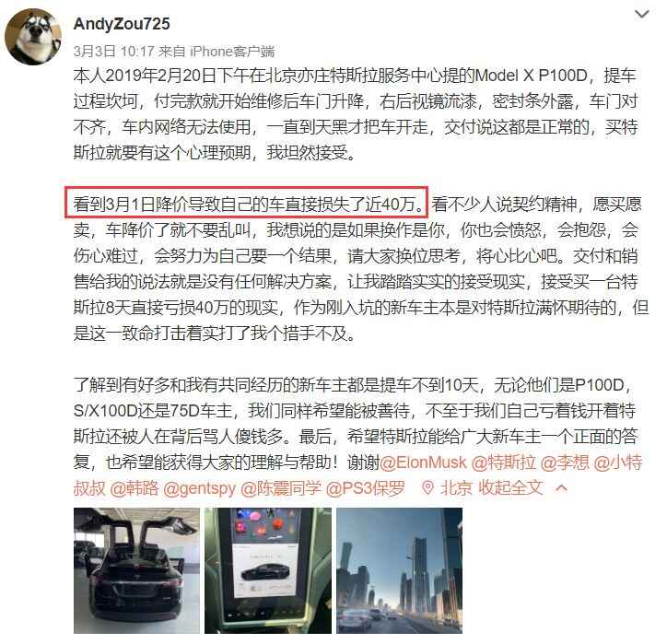Open the 北京 location tag

pos(456,488)
